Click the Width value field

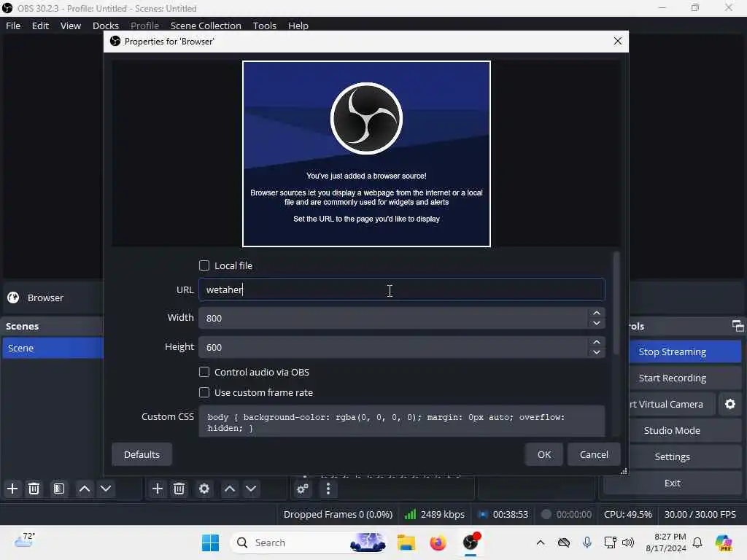(x=393, y=318)
